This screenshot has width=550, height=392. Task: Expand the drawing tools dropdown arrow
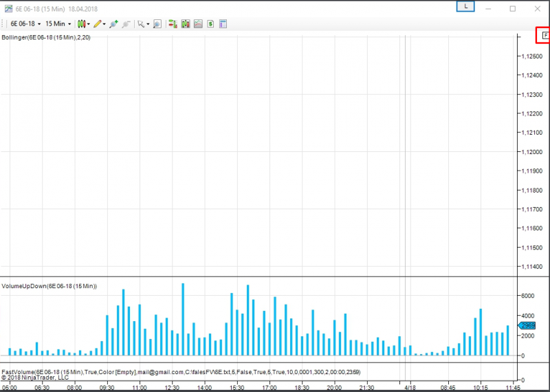pyautogui.click(x=104, y=23)
